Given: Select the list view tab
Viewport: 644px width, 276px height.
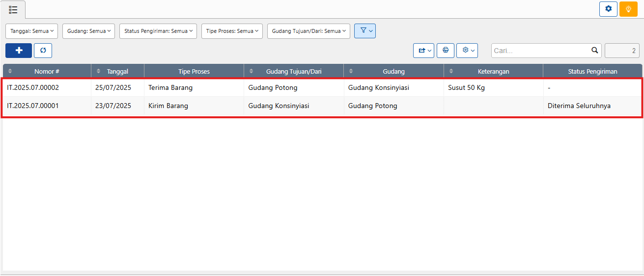Looking at the screenshot, I should point(13,9).
